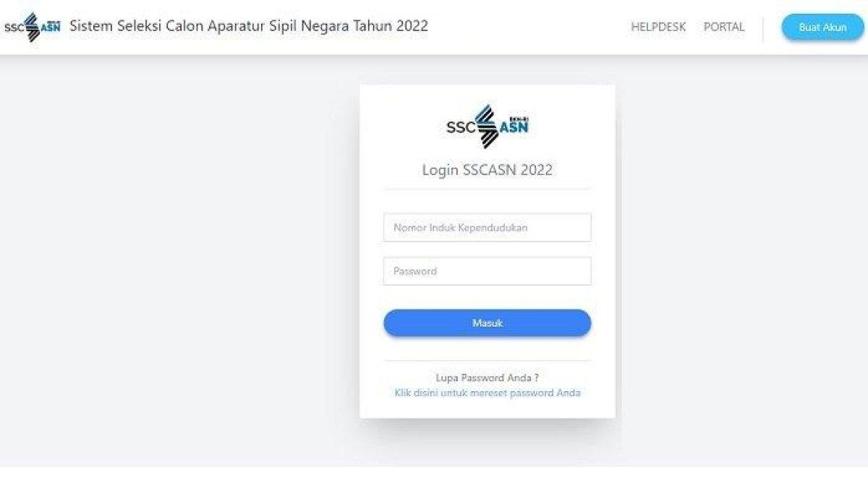Submit login with the Masuk button
This screenshot has width=868, height=488.
tap(488, 323)
